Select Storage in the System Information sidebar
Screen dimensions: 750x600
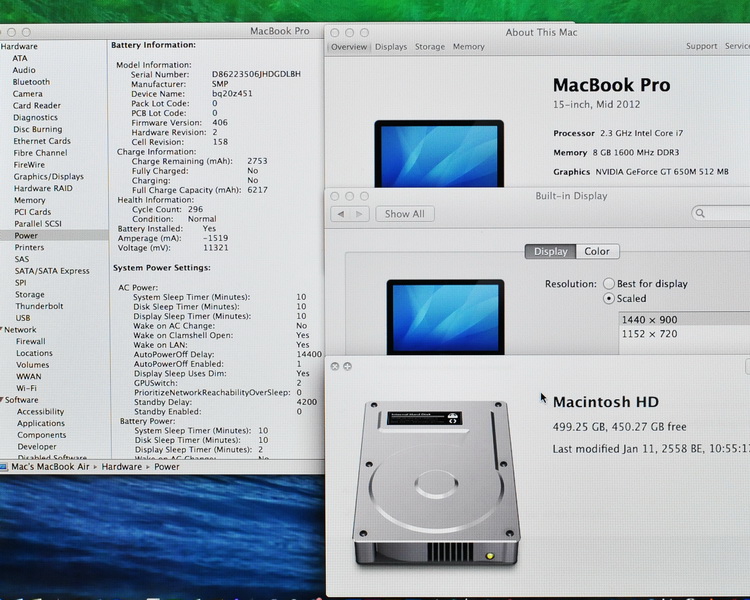tap(30, 294)
